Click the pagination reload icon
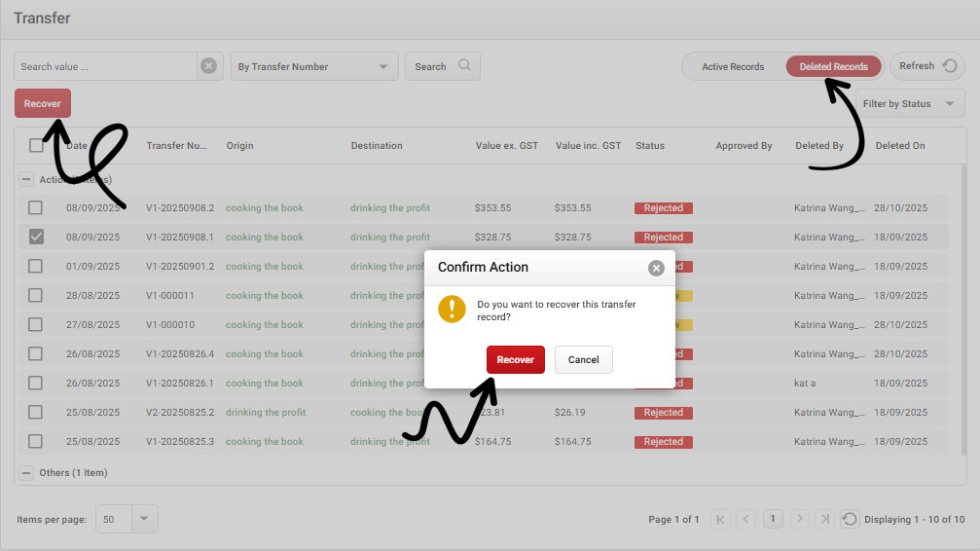Image resolution: width=980 pixels, height=551 pixels. pos(850,520)
